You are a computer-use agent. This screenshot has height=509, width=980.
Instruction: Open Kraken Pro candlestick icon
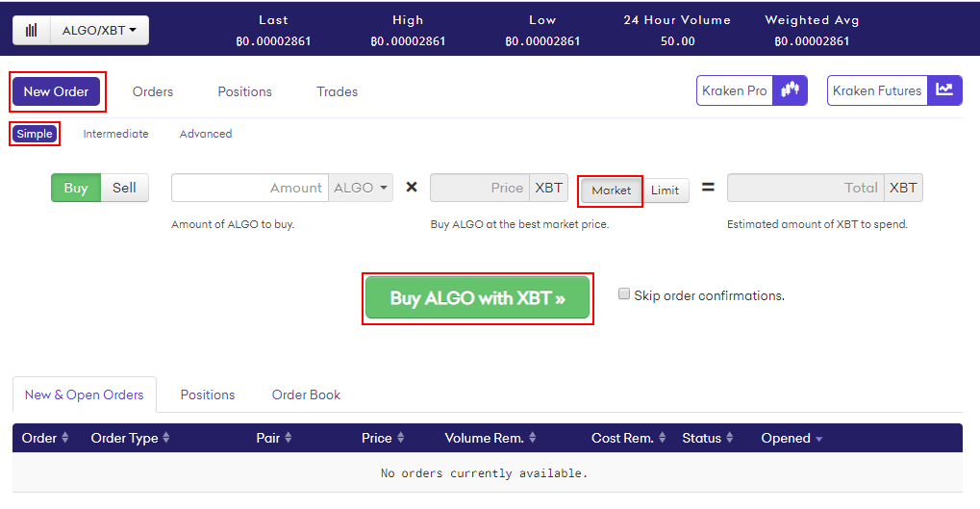(791, 90)
